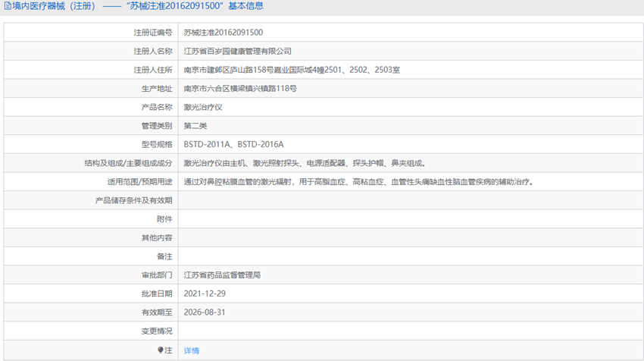Click expiry date 2026-08-31
The height and width of the screenshot is (361, 644).
point(205,312)
